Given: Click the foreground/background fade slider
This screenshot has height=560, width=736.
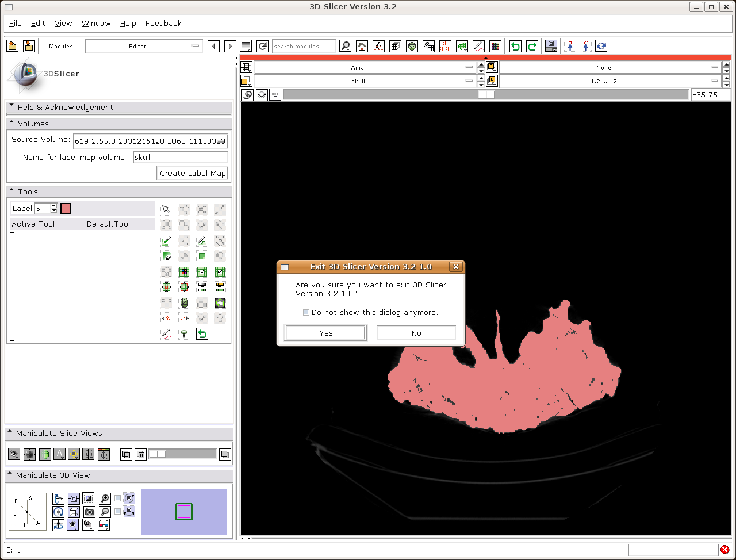Looking at the screenshot, I should click(182, 454).
